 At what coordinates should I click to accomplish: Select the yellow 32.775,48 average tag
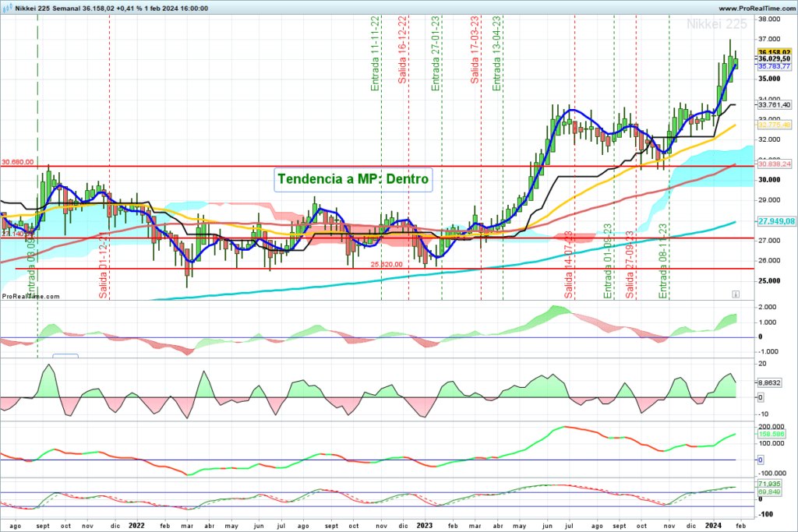pyautogui.click(x=774, y=125)
